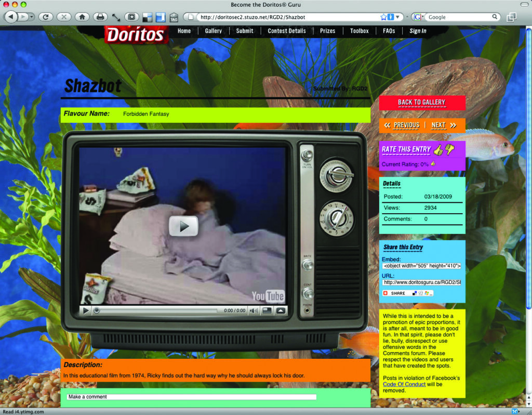Bookmark page with address bar star
The height and width of the screenshot is (415, 532).
383,17
